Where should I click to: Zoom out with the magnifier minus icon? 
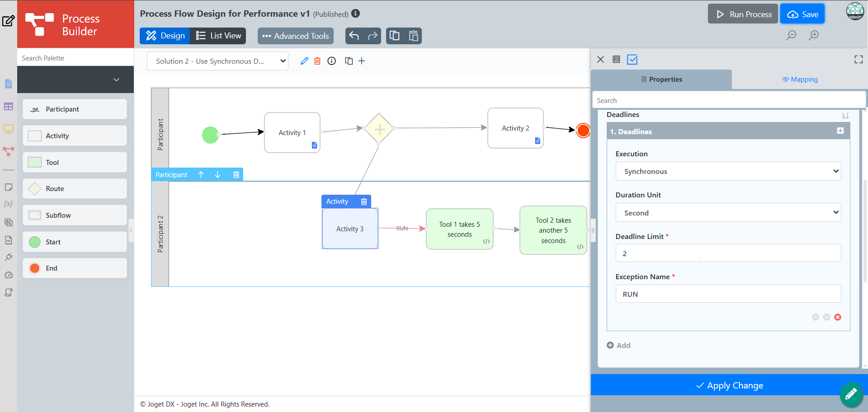coord(791,35)
